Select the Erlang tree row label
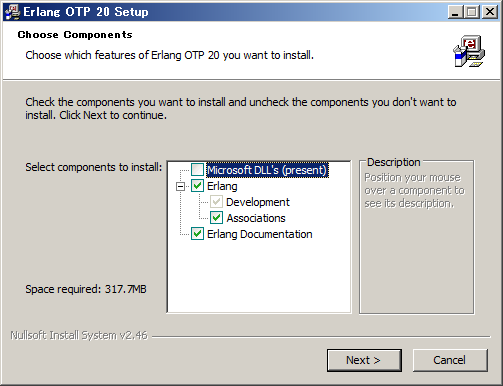The width and height of the screenshot is (503, 386). (222, 186)
